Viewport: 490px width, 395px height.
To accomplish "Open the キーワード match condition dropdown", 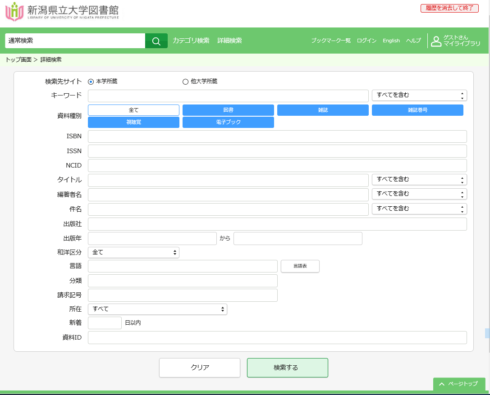I will click(419, 95).
